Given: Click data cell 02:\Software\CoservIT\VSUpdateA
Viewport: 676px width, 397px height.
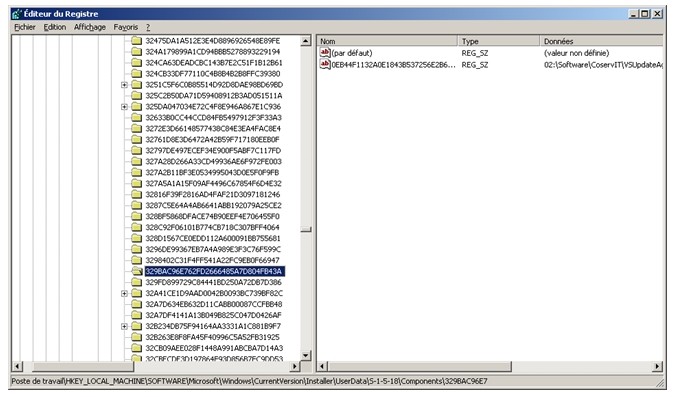Looking at the screenshot, I should click(603, 65).
